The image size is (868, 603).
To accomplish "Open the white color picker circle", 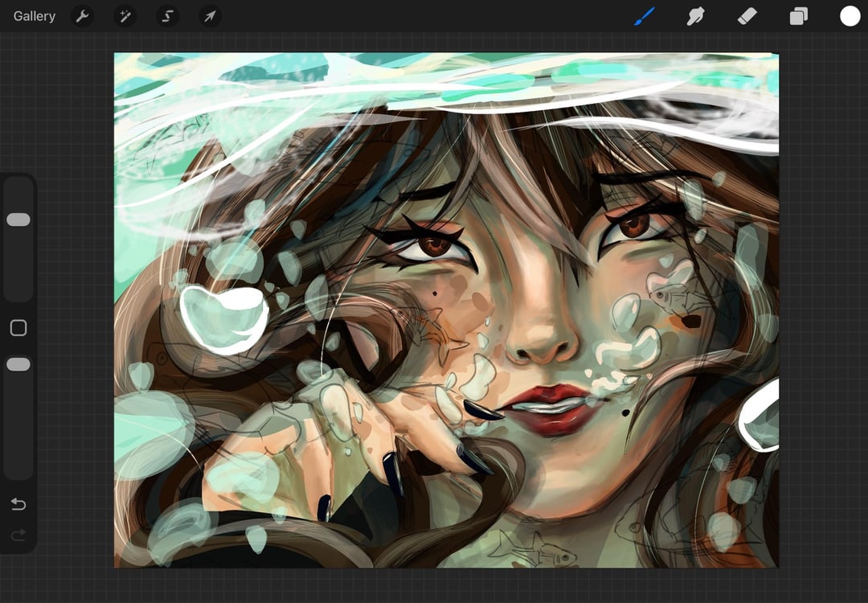I will [850, 16].
